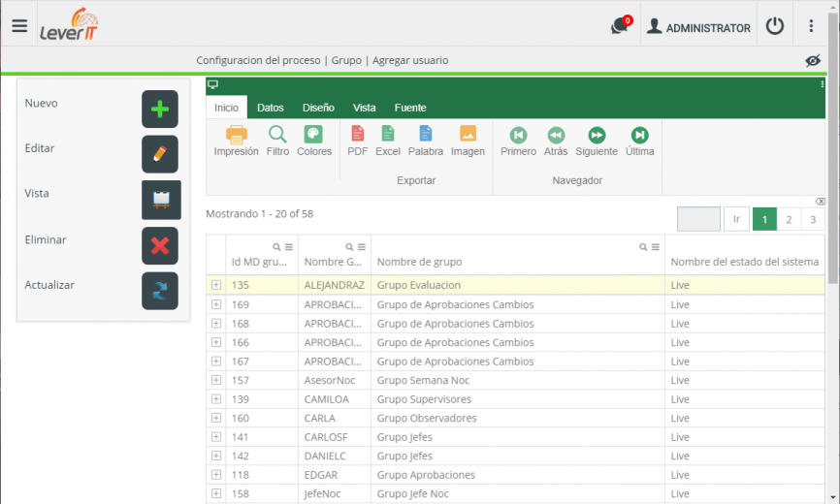This screenshot has width=840, height=504.
Task: Click the LeverIT logo
Action: pyautogui.click(x=69, y=24)
